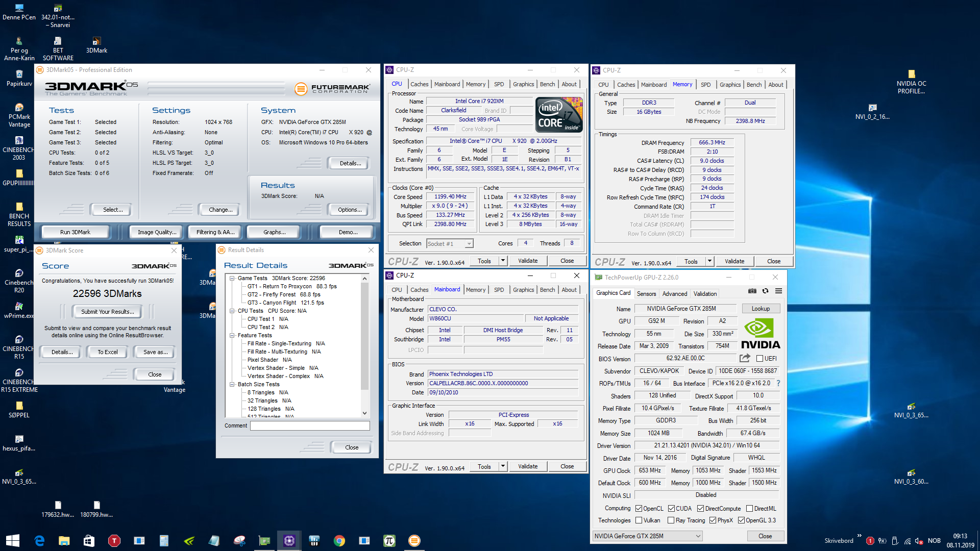
Task: Open Microsoft Store from the taskbar
Action: (x=89, y=540)
